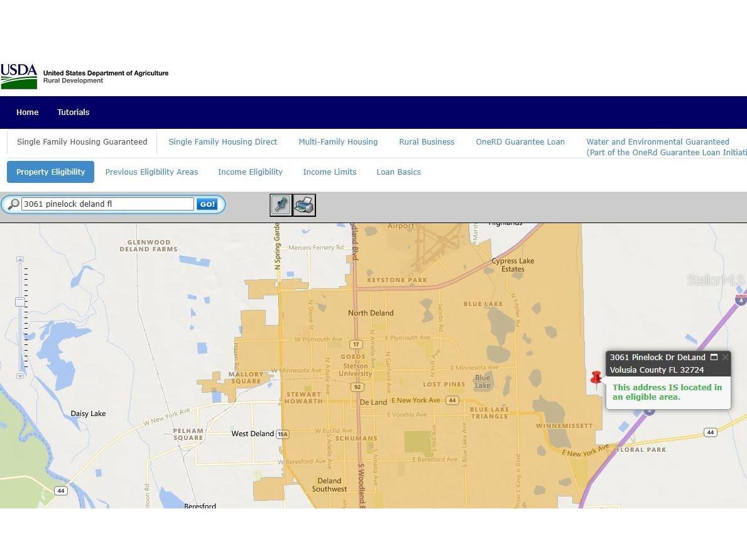Close the 3061 Pinelock Dr popup
This screenshot has width=747, height=560.
[x=725, y=357]
